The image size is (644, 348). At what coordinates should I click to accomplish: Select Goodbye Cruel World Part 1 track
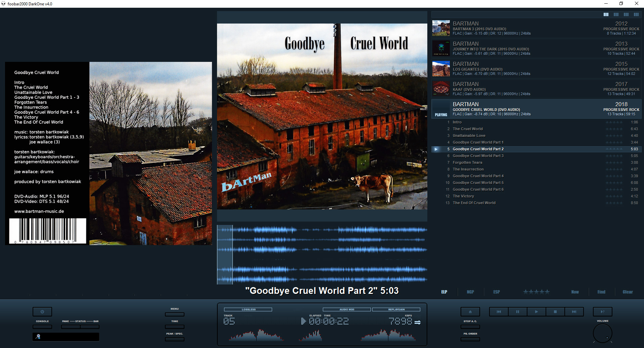(536, 143)
